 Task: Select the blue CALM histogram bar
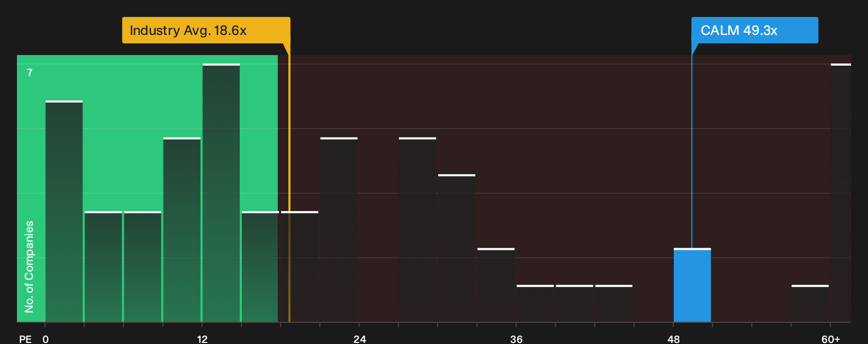click(692, 285)
